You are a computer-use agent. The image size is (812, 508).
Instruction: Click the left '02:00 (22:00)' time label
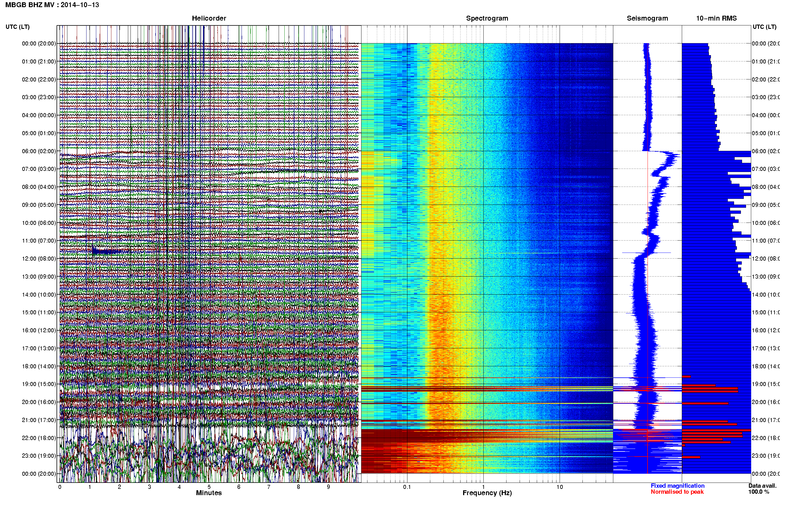[39, 79]
